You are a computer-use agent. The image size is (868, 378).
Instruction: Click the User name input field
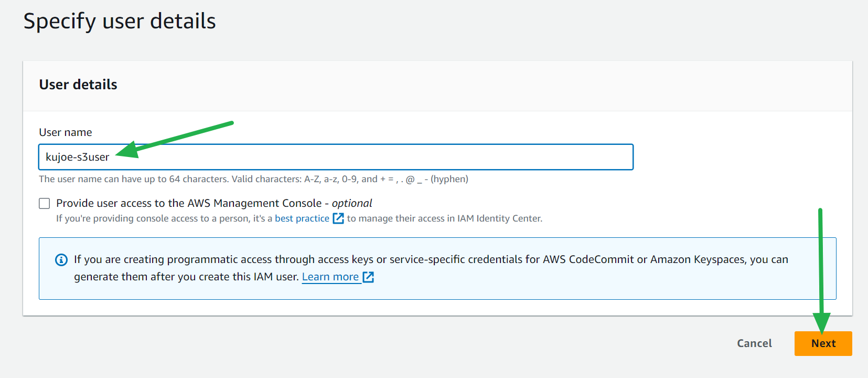click(336, 157)
